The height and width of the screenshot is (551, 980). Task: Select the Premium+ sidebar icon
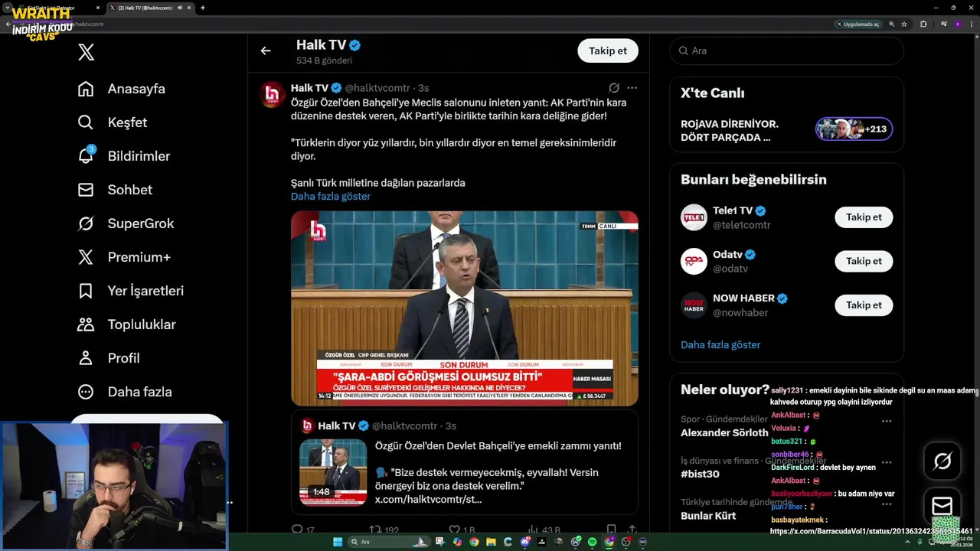pyautogui.click(x=86, y=257)
